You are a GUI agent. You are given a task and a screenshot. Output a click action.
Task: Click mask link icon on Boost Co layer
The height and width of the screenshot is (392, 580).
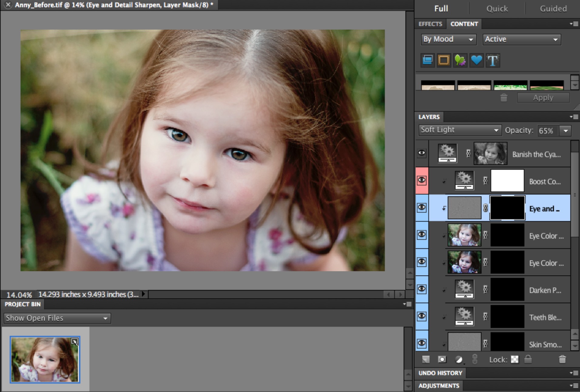[485, 181]
